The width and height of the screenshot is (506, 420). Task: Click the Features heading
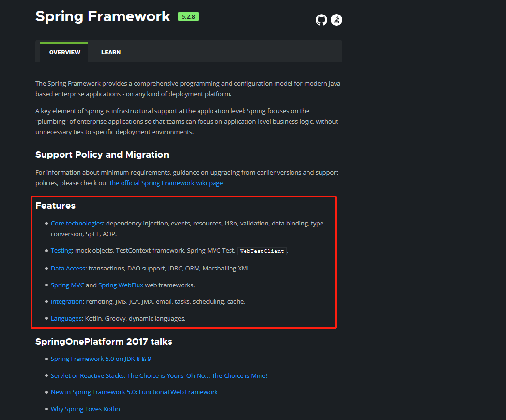(55, 206)
